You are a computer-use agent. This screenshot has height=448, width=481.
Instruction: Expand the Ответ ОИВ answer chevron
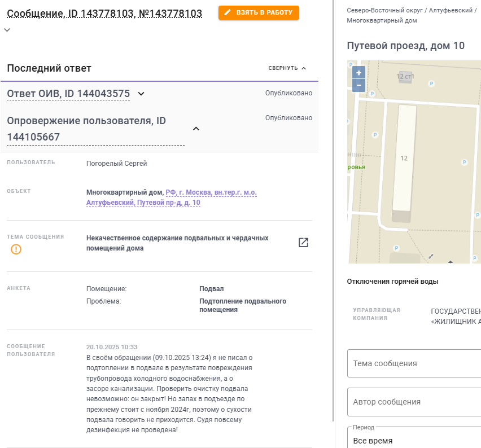141,94
